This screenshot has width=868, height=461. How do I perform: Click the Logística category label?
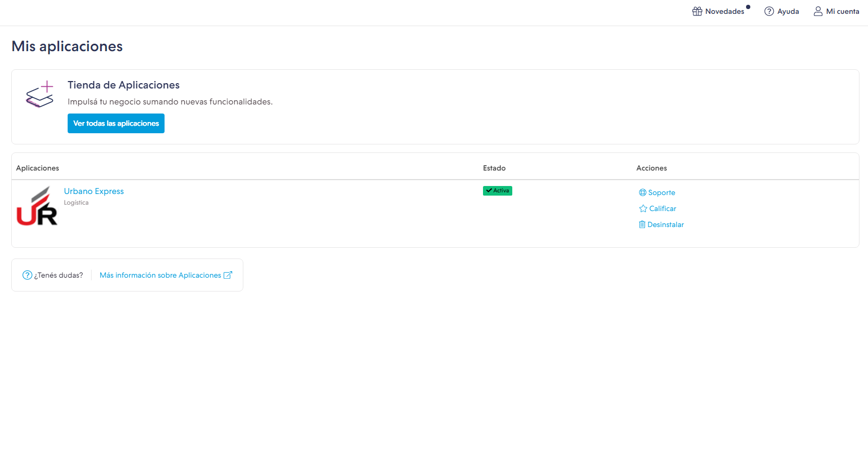tap(76, 203)
